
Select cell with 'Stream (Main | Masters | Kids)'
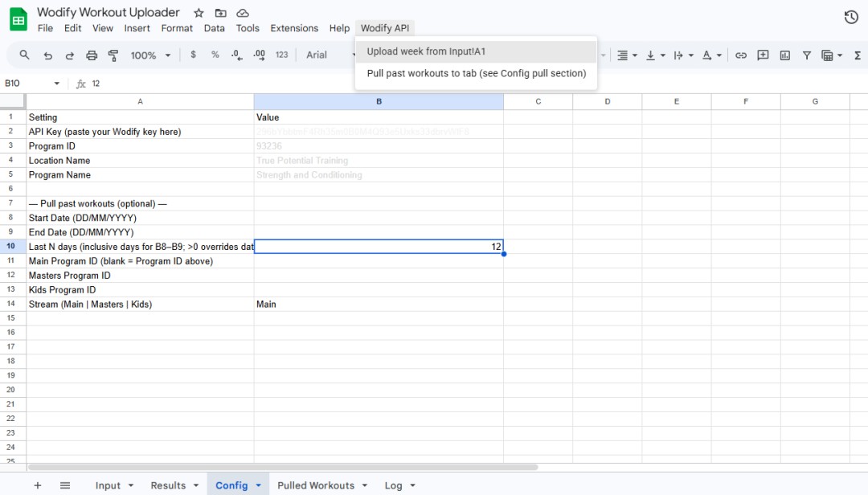click(x=140, y=304)
